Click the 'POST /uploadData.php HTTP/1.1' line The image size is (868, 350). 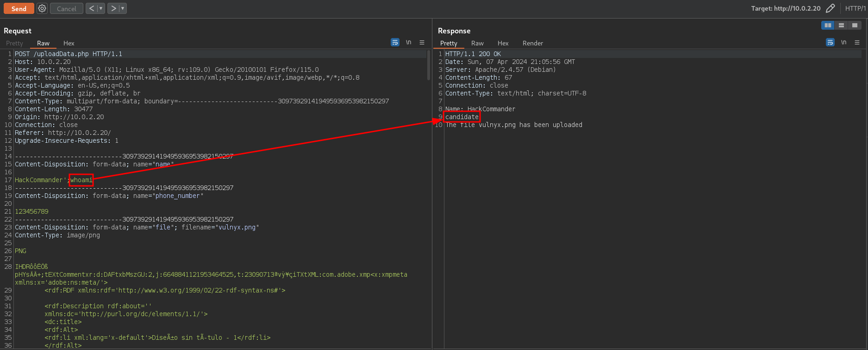tap(69, 54)
